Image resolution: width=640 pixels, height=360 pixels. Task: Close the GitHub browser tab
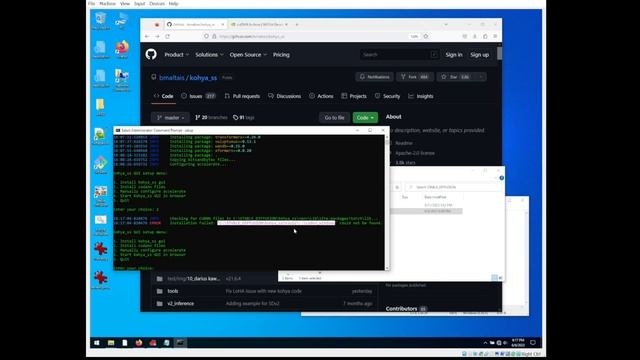222,24
